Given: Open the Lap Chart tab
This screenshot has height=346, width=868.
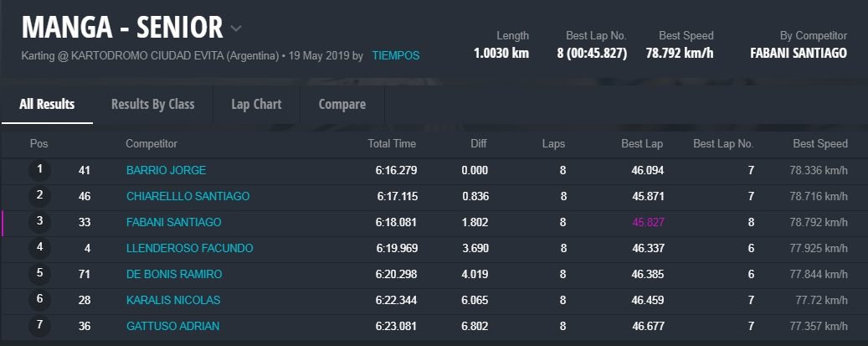Looking at the screenshot, I should point(256,105).
